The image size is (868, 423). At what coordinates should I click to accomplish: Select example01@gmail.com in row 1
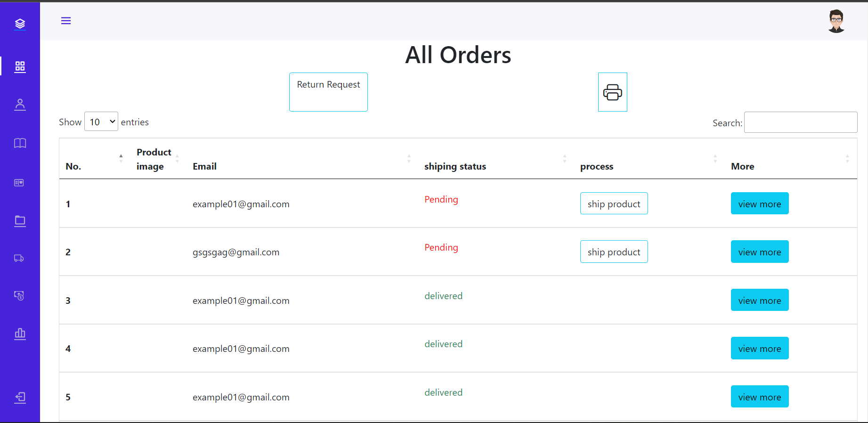pyautogui.click(x=241, y=204)
